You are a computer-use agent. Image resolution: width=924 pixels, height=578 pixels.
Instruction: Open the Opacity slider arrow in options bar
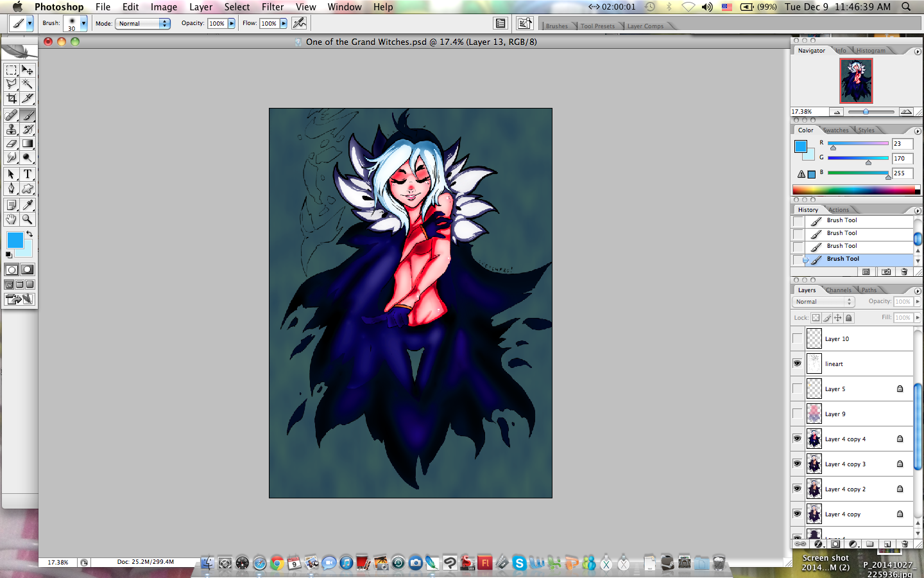click(232, 24)
